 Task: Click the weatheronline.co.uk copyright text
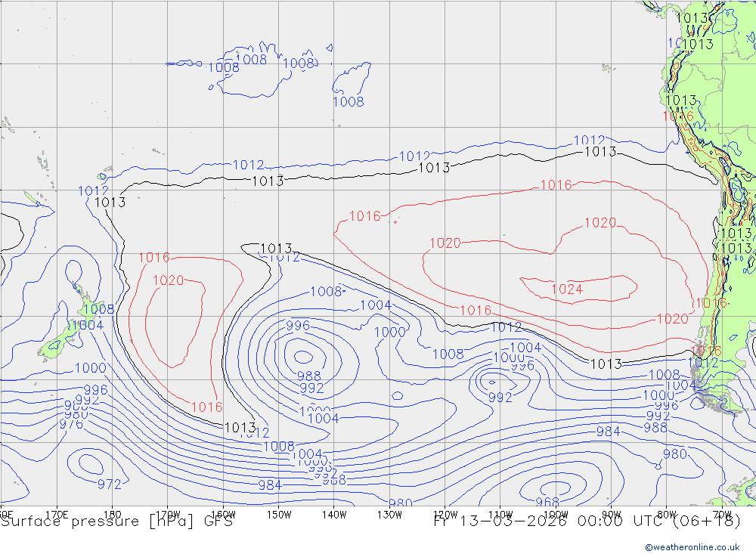pyautogui.click(x=692, y=547)
